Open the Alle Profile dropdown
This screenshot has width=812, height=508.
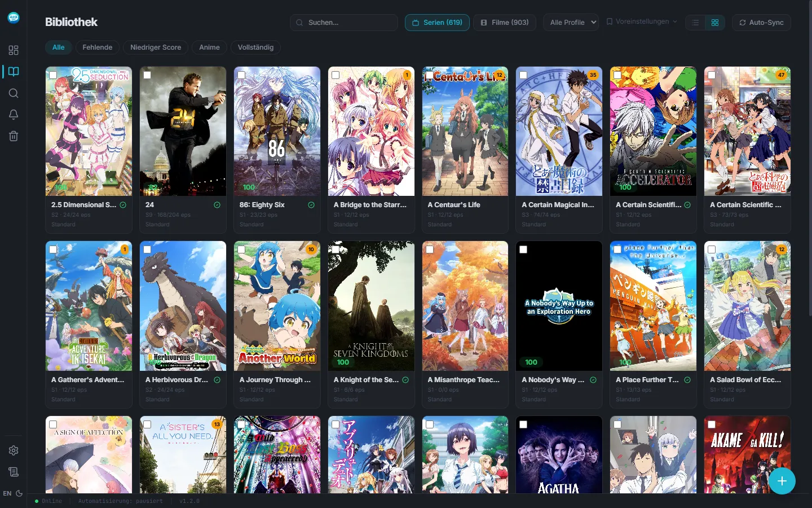(x=571, y=23)
